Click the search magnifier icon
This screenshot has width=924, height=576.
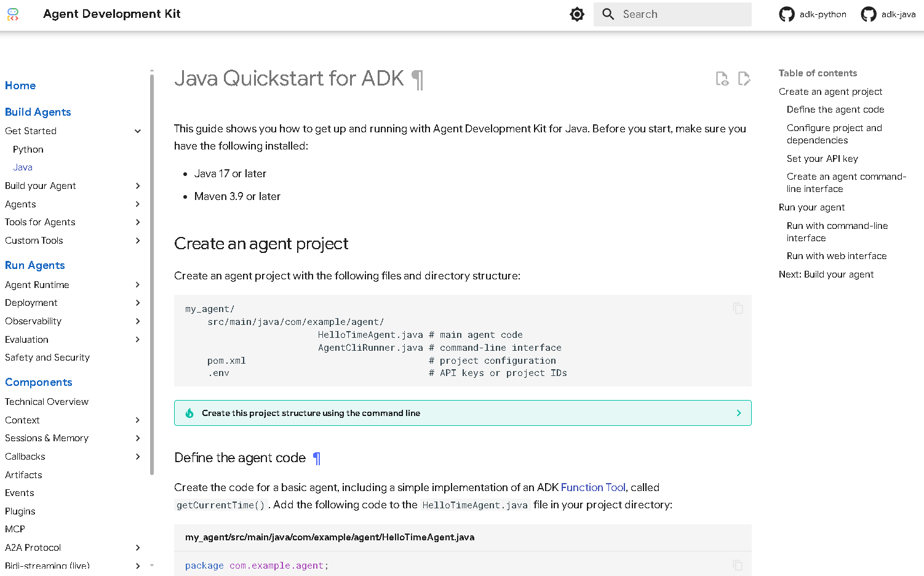[x=608, y=14]
